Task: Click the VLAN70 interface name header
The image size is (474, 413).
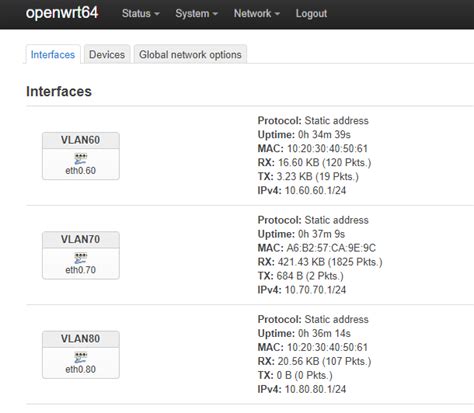Action: (x=81, y=239)
